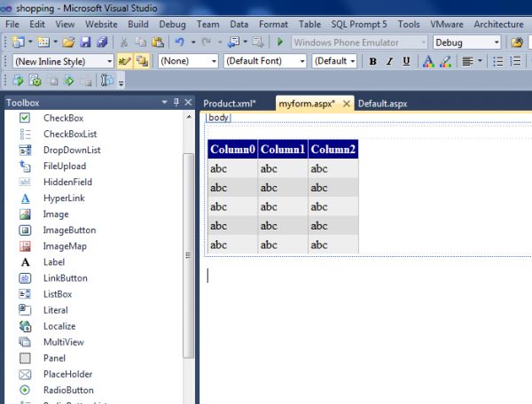This screenshot has width=532, height=404.
Task: Start debugging with the green play icon
Action: click(280, 43)
